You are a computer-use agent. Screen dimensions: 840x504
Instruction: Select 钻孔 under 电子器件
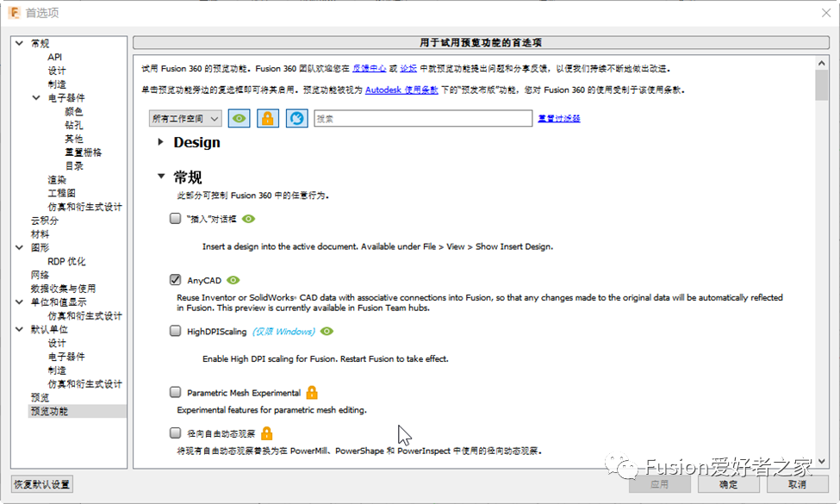pos(74,125)
